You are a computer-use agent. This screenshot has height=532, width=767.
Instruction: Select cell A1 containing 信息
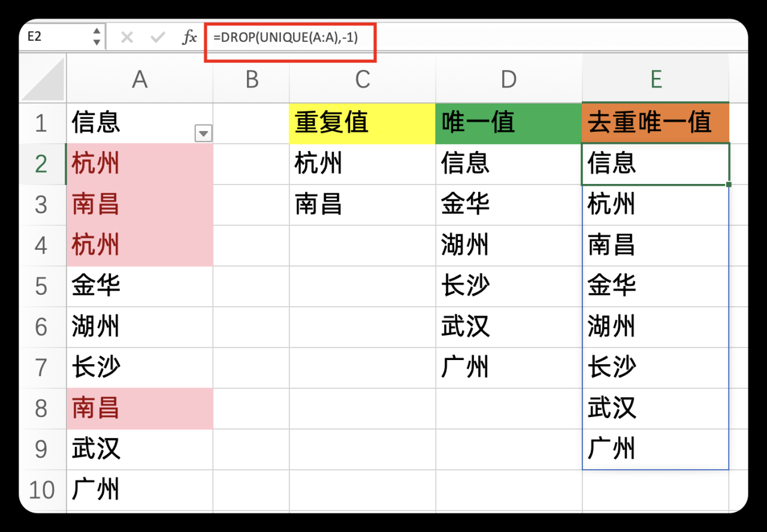click(x=140, y=123)
